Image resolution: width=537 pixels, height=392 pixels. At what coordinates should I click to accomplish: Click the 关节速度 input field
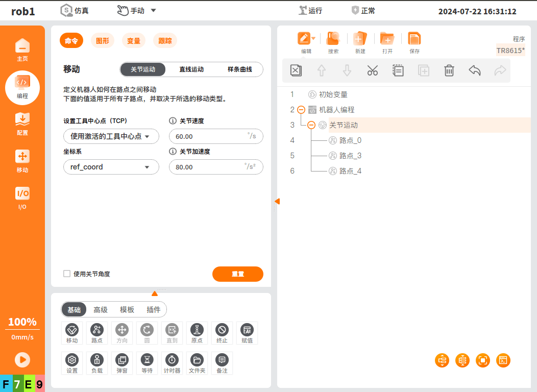click(209, 136)
